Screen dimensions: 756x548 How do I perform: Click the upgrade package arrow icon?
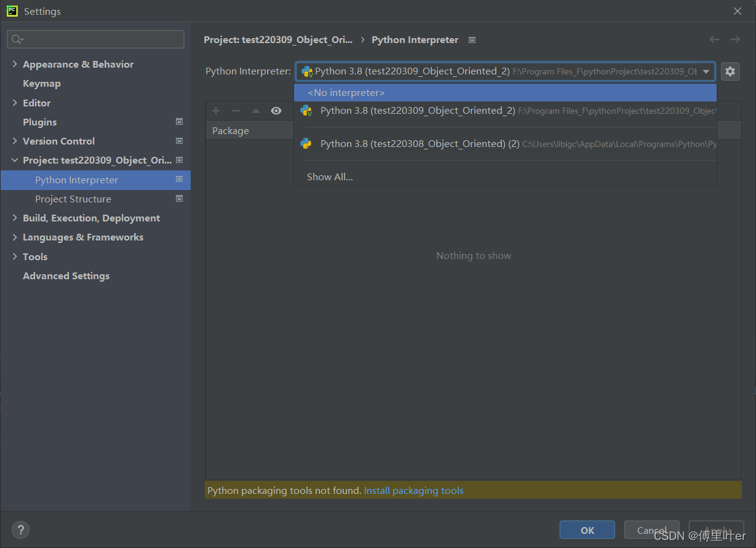[x=256, y=111]
